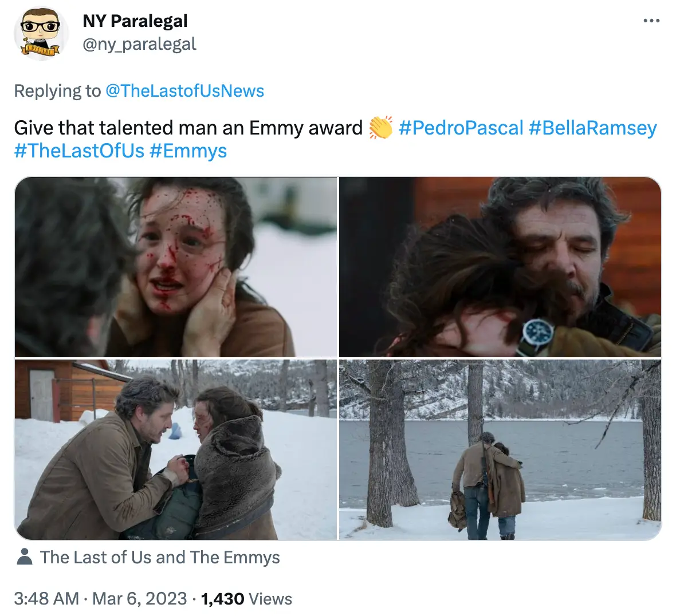
Task: Click the 1,430 Views count
Action: pyautogui.click(x=246, y=599)
